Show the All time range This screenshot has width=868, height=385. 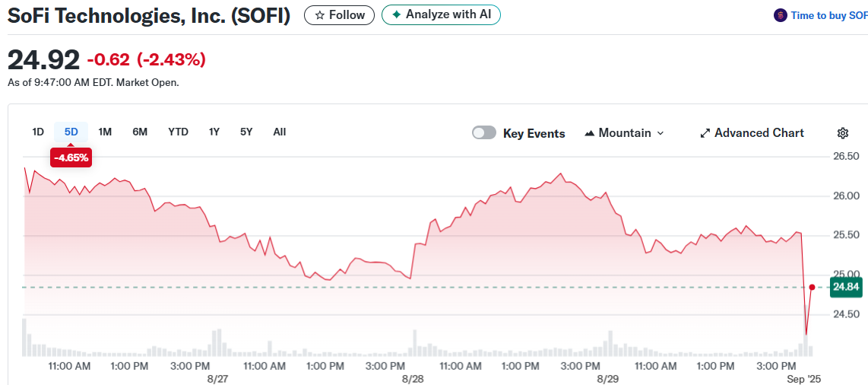(280, 132)
